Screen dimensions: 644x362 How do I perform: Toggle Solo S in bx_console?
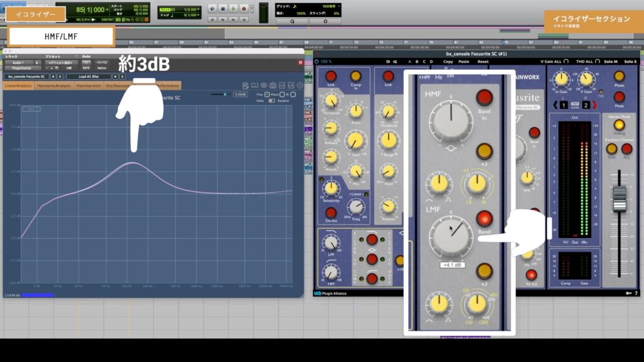coord(630,62)
